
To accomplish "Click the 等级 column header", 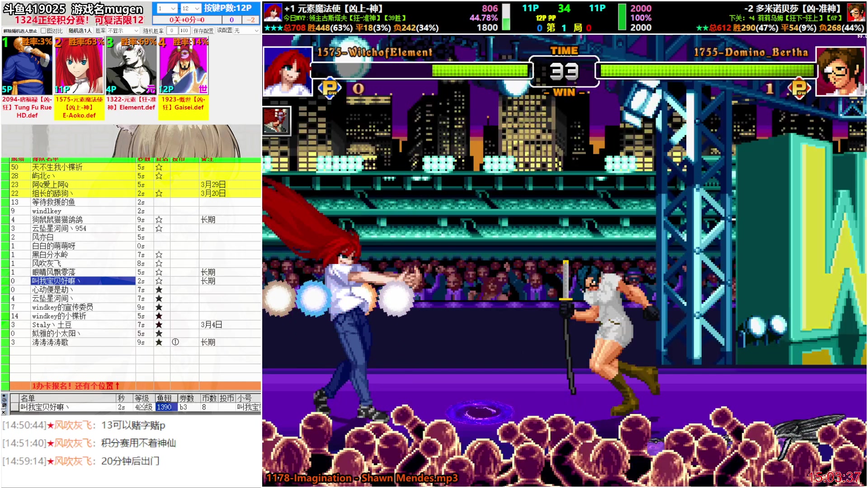I will (144, 398).
